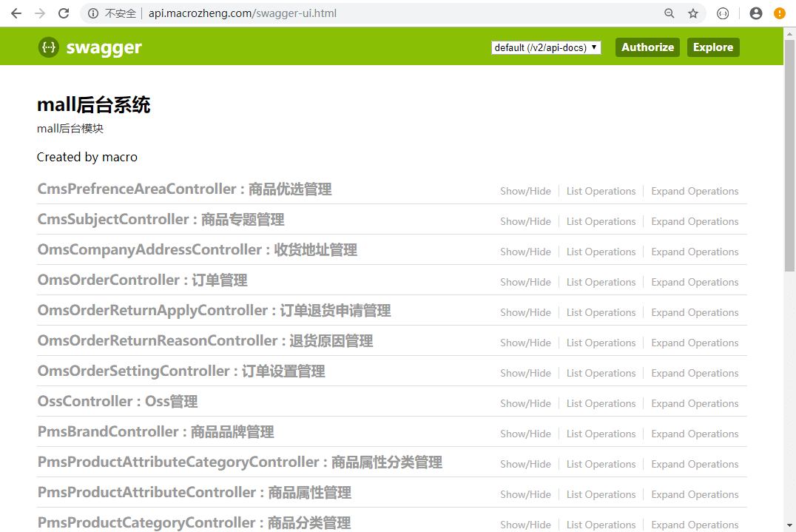
Task: Expand Operations for PmsBrandController
Action: click(695, 434)
